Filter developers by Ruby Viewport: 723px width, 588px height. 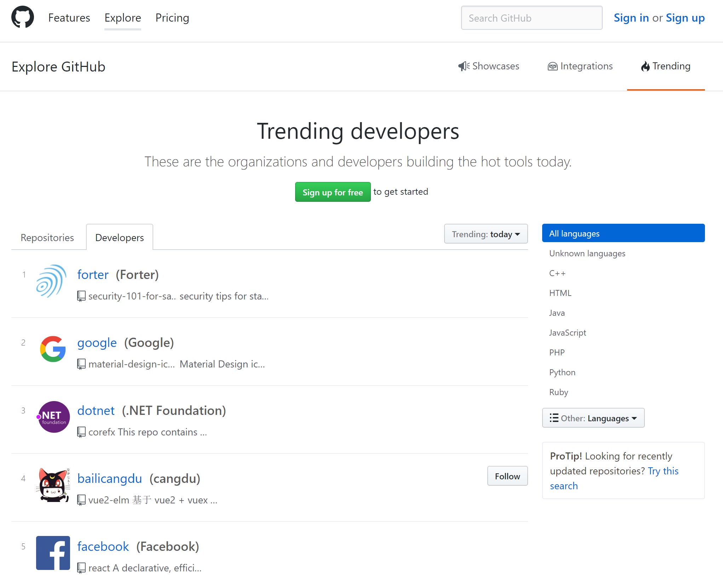click(624, 392)
